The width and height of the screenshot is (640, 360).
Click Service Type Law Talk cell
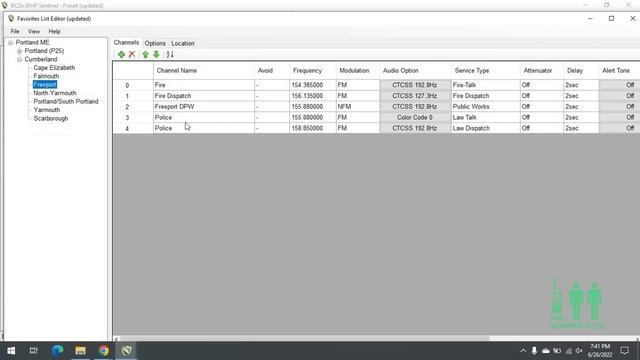[x=485, y=117]
